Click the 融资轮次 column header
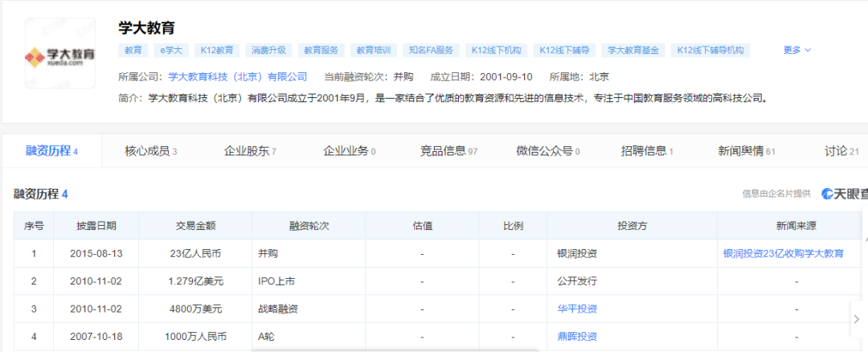 coord(309,226)
